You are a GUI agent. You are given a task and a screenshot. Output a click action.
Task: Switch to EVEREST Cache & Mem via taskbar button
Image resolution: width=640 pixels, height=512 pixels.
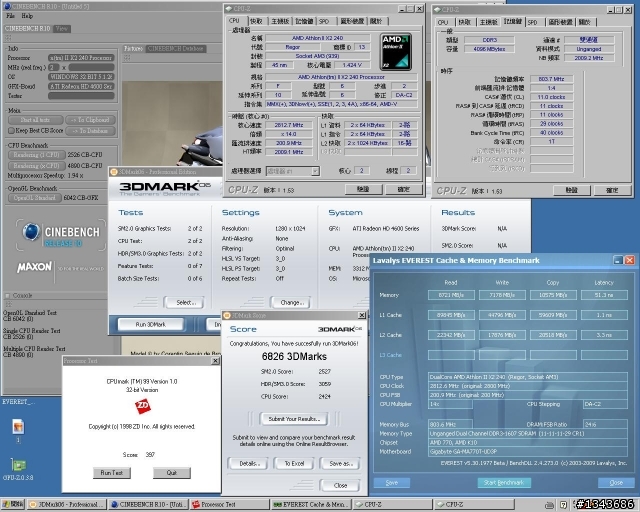pyautogui.click(x=311, y=505)
